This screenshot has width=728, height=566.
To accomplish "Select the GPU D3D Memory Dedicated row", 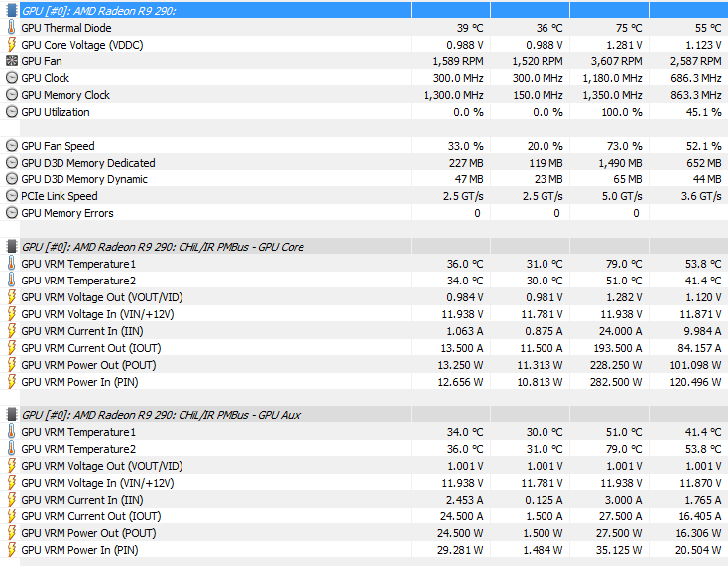I will 364,163.
